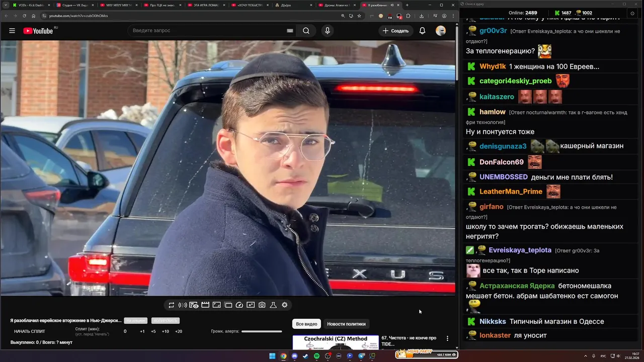Click the Создать button
Viewport: 644px width, 362px height.
tap(396, 31)
